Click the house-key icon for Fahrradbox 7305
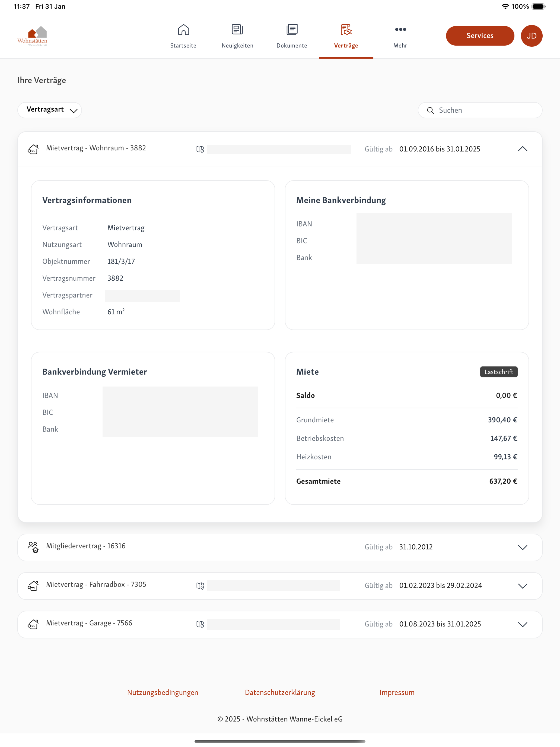The width and height of the screenshot is (560, 747). (x=33, y=585)
